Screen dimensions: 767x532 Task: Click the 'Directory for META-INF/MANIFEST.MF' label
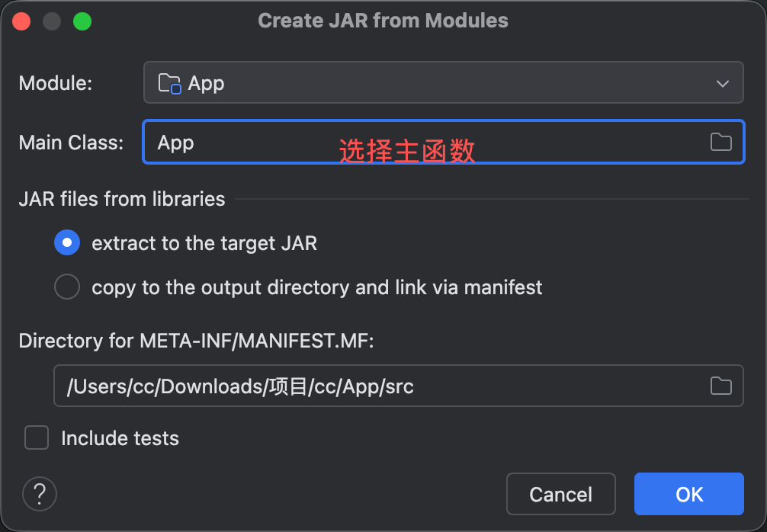coord(197,341)
